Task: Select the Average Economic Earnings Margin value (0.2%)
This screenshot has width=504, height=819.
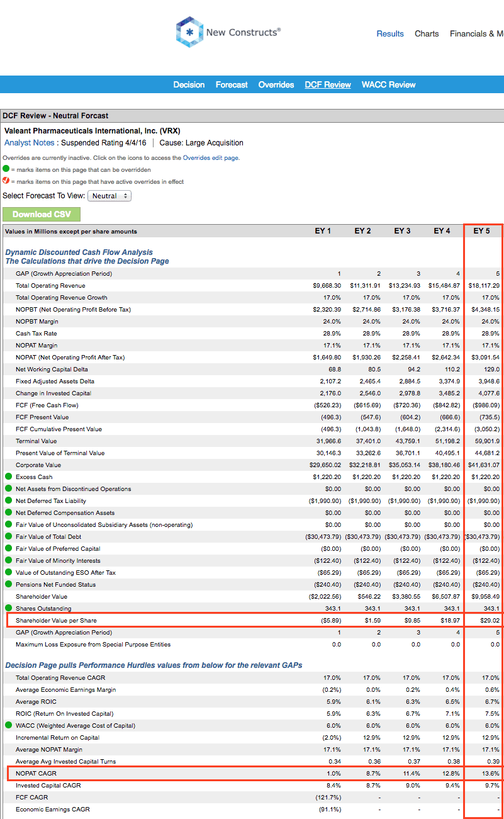Action: 330,689
